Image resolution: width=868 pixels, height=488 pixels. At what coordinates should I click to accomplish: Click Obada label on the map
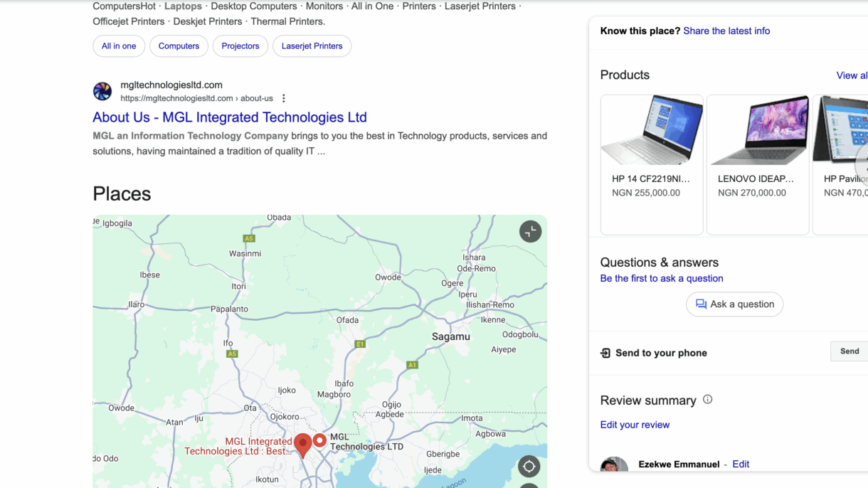pyautogui.click(x=279, y=218)
